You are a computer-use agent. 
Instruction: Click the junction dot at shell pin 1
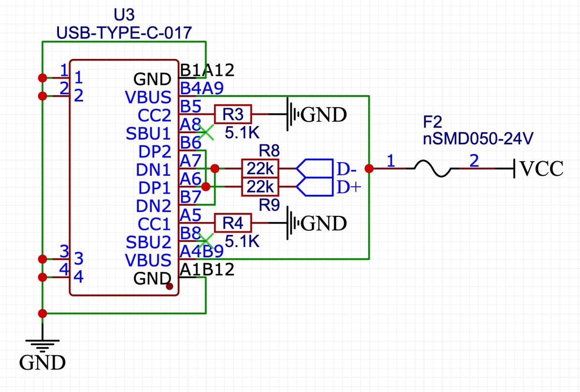(x=43, y=78)
